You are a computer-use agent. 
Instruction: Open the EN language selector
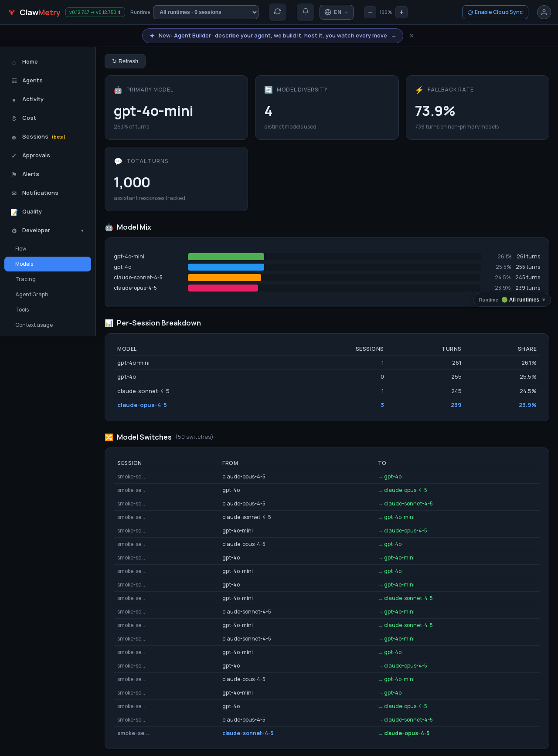pyautogui.click(x=337, y=12)
